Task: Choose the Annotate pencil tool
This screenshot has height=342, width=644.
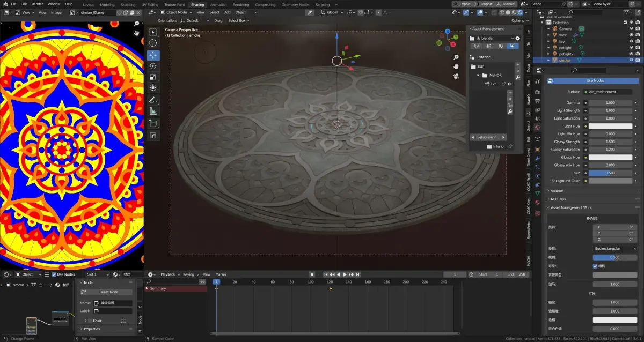Action: pos(153,100)
